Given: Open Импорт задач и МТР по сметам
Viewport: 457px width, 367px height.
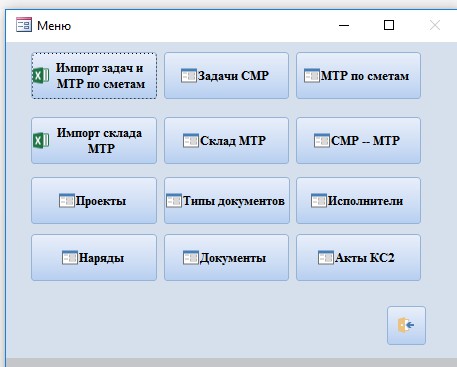Looking at the screenshot, I should coord(94,76).
